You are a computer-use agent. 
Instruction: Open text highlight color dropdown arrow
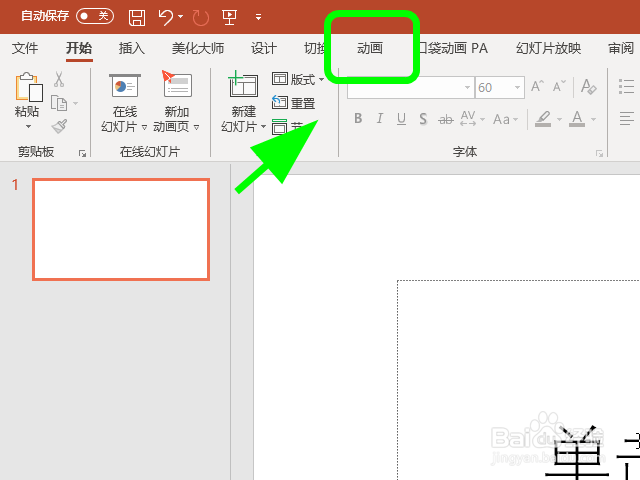click(560, 119)
